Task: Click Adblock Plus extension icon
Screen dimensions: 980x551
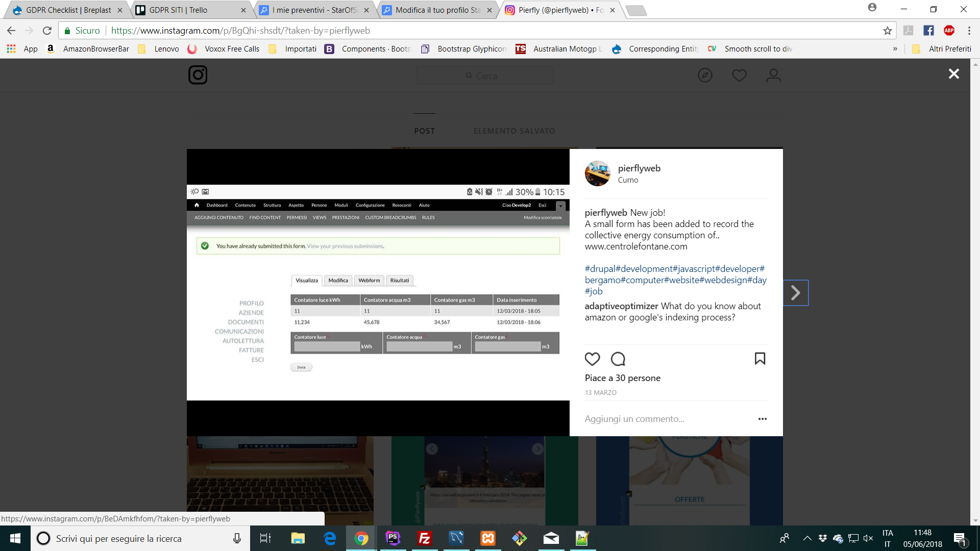Action: (x=949, y=31)
